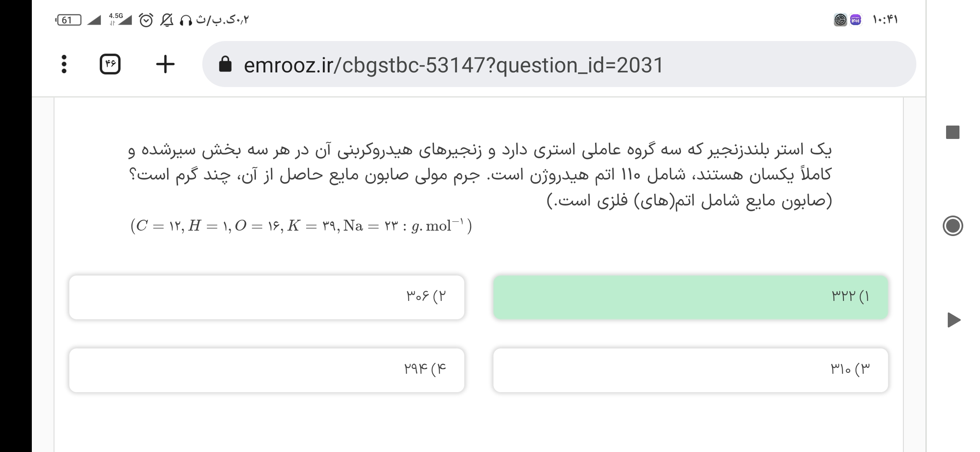Tap the alarm clock status icon
Viewport: 980px width, 452px height.
(x=146, y=20)
